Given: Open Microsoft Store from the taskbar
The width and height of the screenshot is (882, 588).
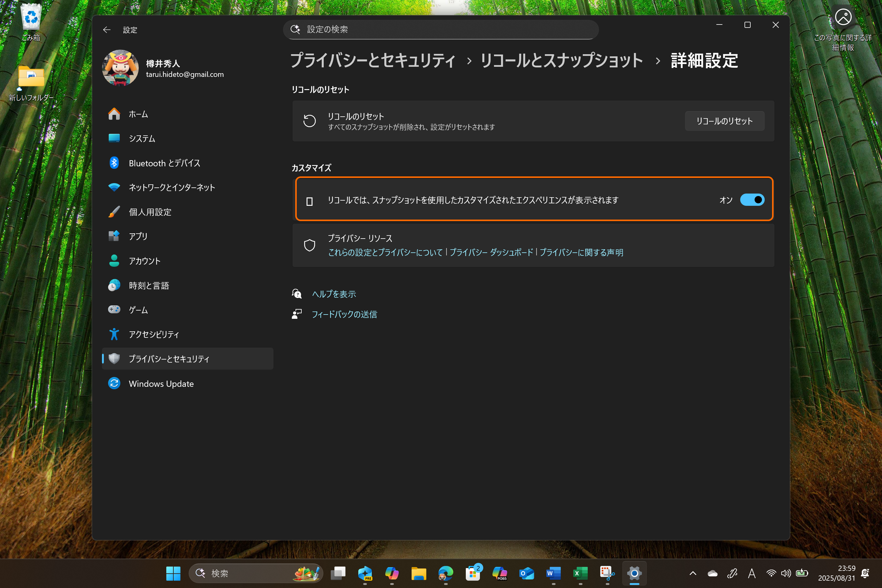Looking at the screenshot, I should pyautogui.click(x=473, y=573).
